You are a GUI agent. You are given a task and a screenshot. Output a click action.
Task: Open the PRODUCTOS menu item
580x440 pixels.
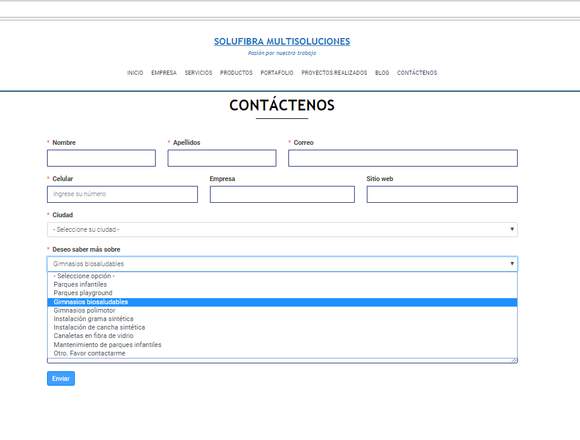click(236, 73)
